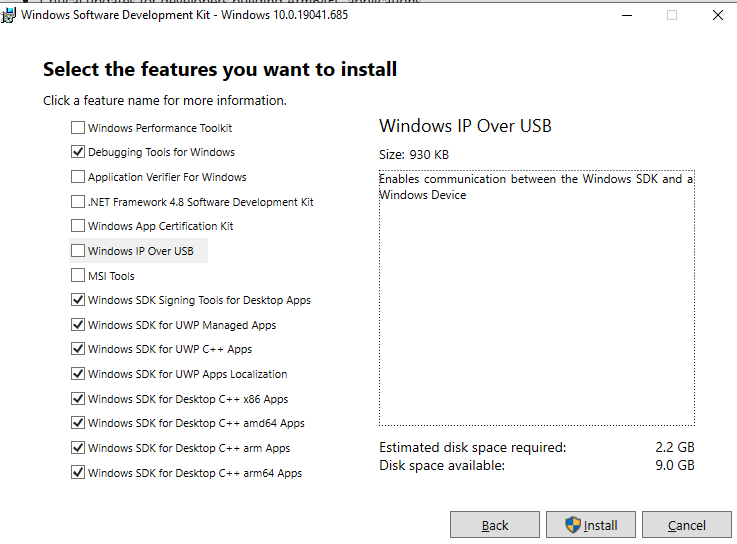
Task: Click the 9.0 GB disk space available value
Action: [x=674, y=465]
